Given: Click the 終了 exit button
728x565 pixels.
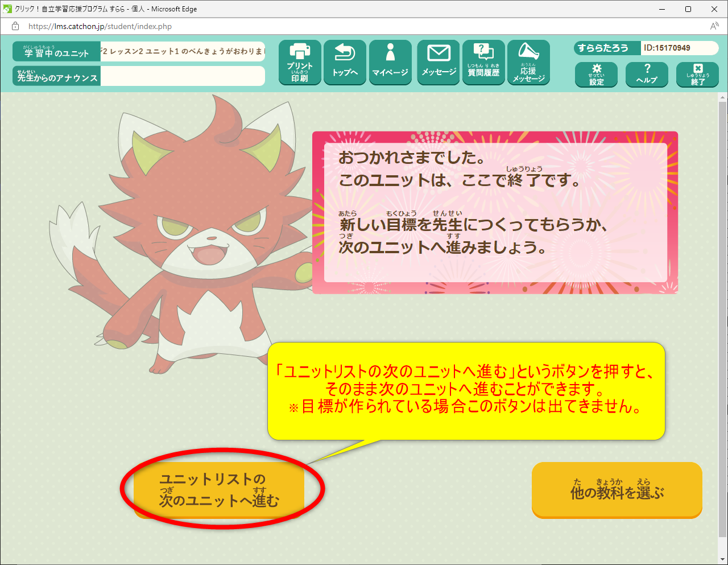Looking at the screenshot, I should pyautogui.click(x=697, y=75).
